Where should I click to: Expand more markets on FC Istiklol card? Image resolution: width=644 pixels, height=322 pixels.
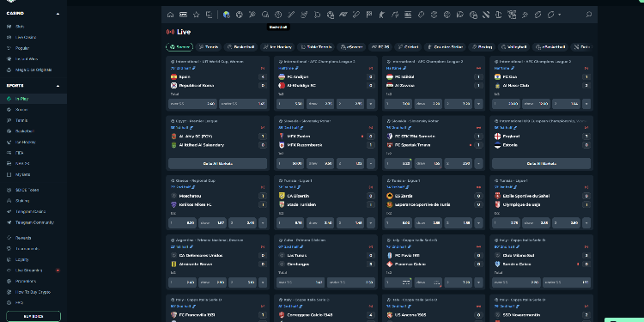point(478,104)
